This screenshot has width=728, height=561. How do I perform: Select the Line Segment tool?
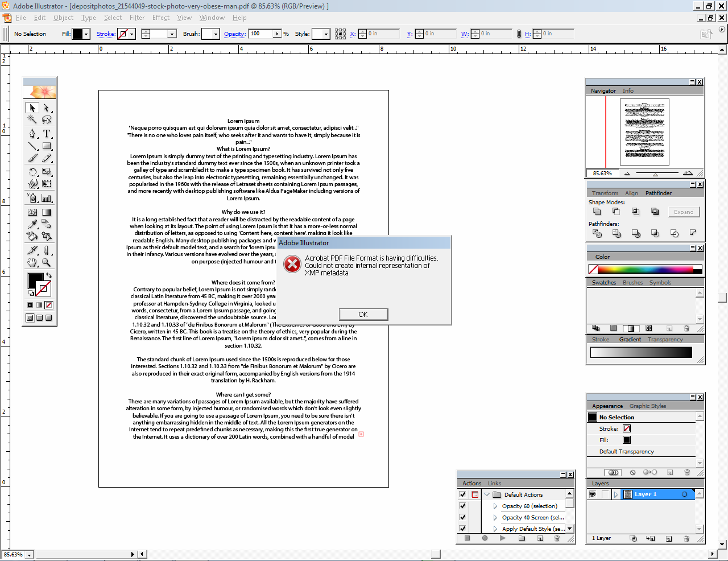pos(32,146)
